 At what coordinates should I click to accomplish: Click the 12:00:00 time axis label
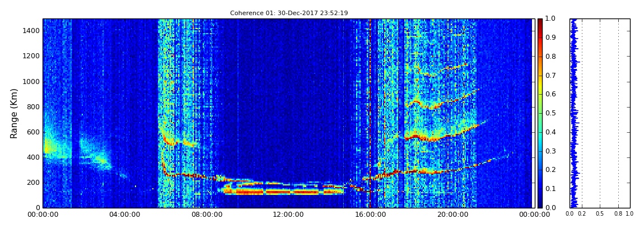coord(287,214)
